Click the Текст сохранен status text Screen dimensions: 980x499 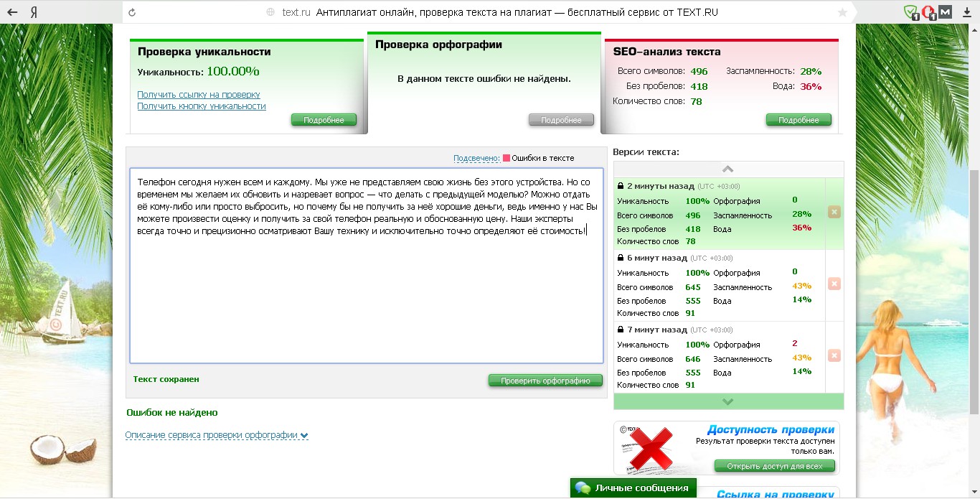(x=166, y=379)
